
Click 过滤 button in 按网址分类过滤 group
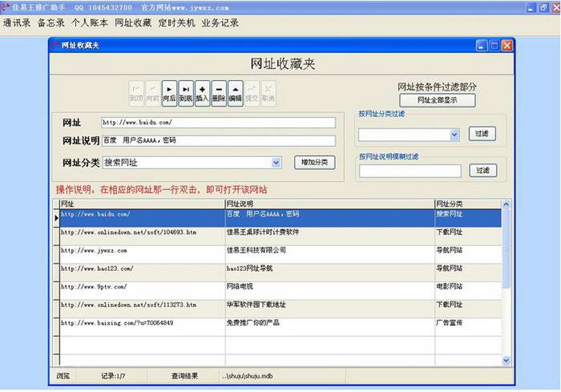(482, 134)
